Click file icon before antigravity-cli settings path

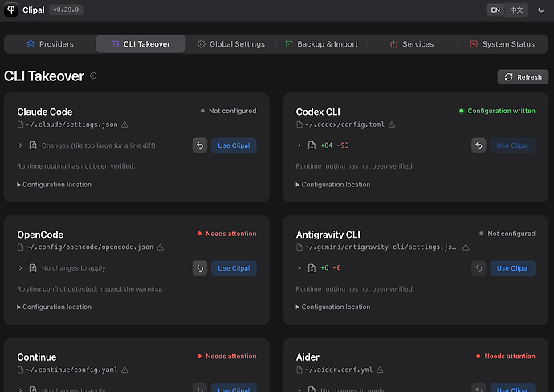pos(299,247)
